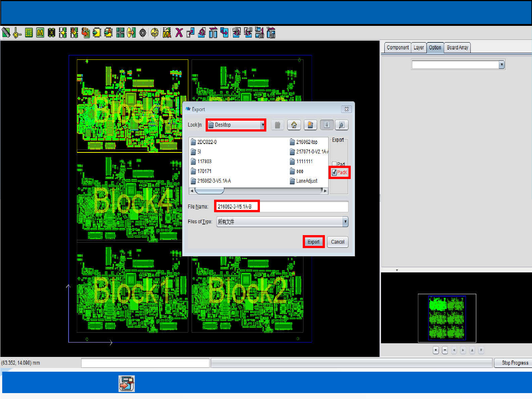The image size is (532, 399).
Task: Switch Export dialog to list view
Action: coord(327,125)
